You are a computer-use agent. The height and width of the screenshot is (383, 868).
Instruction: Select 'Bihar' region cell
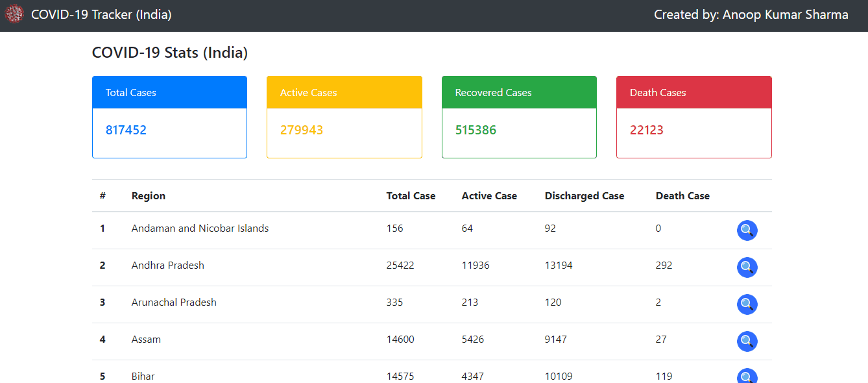143,377
